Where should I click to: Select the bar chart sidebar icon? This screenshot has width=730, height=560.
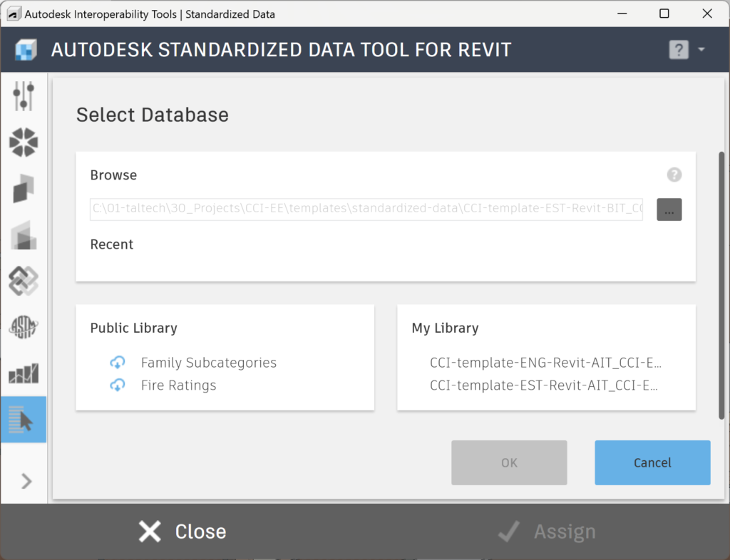pos(24,373)
